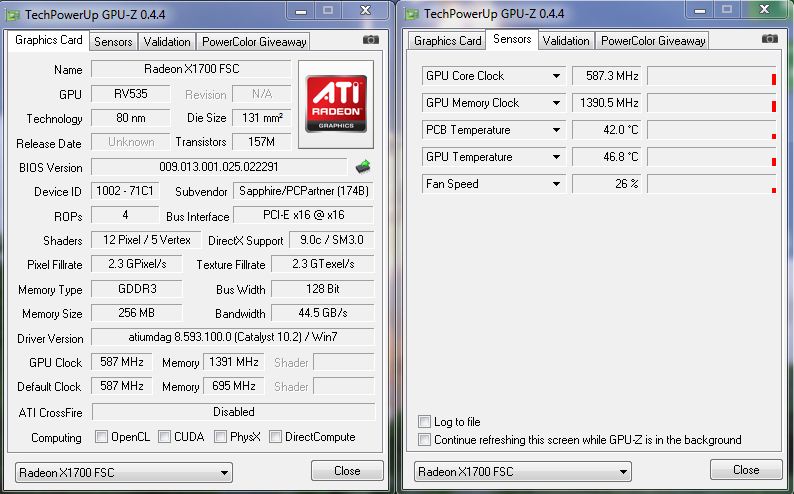Viewport: 794px width, 494px height.
Task: Enable the OpenCL checkbox
Action: 101,437
